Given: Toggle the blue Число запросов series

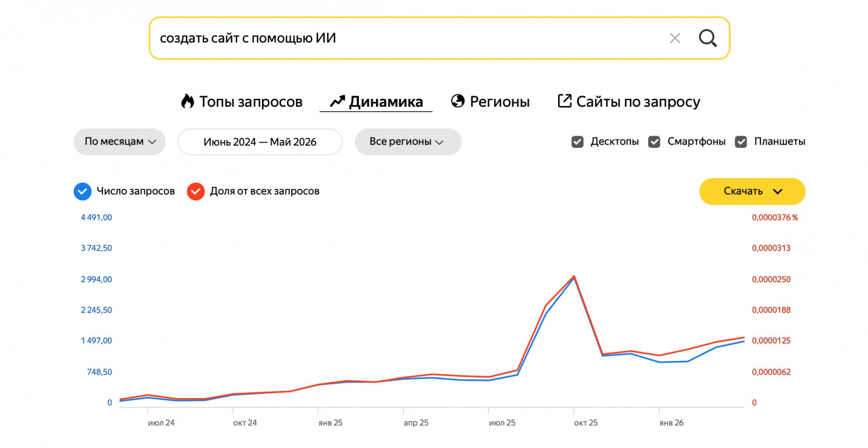Looking at the screenshot, I should pyautogui.click(x=82, y=191).
